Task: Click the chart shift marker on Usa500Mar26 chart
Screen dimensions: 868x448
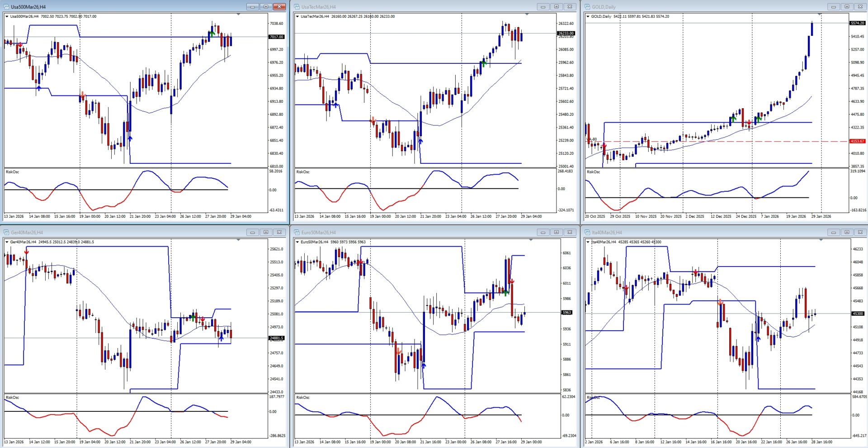Action: [x=238, y=15]
